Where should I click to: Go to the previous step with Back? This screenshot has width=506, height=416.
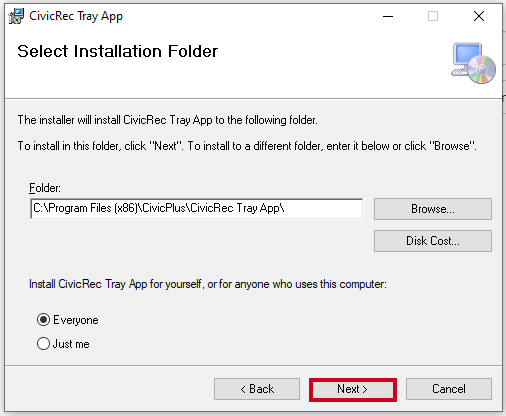pos(257,389)
